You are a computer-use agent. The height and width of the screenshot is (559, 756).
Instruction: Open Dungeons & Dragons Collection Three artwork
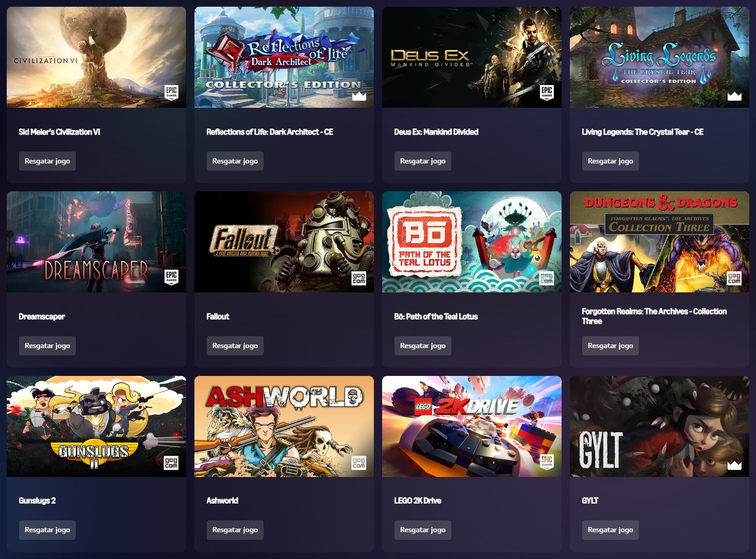pyautogui.click(x=660, y=242)
